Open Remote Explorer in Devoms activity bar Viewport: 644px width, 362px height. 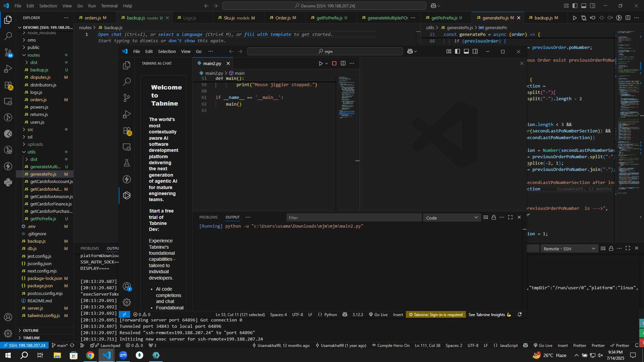tap(8, 101)
